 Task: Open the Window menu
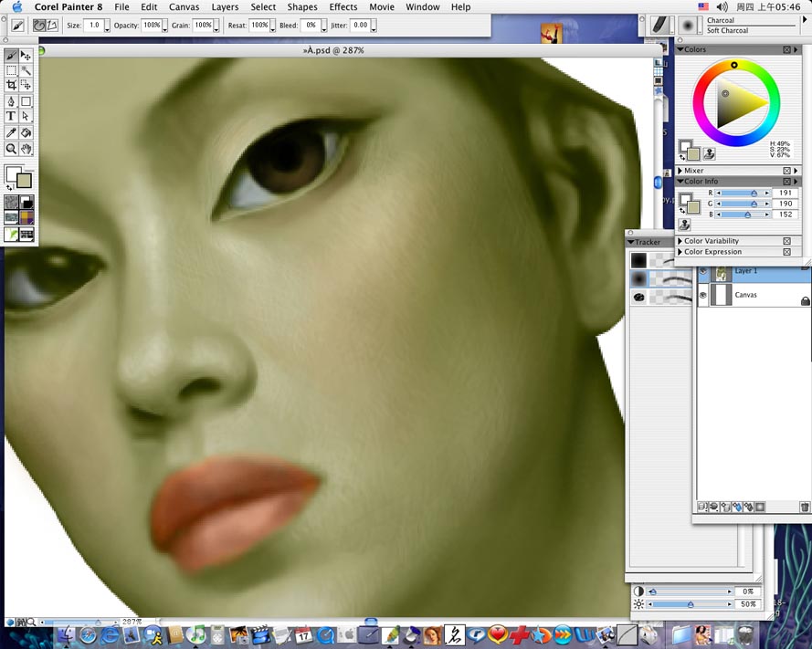[423, 6]
